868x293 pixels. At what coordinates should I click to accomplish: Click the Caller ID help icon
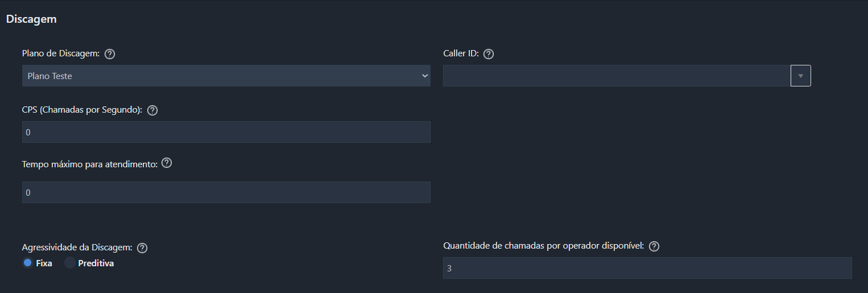tap(488, 54)
